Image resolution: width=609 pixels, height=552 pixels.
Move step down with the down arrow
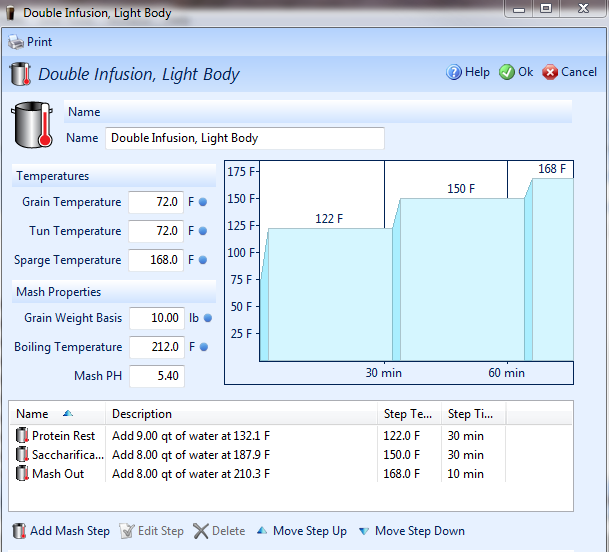pyautogui.click(x=364, y=531)
